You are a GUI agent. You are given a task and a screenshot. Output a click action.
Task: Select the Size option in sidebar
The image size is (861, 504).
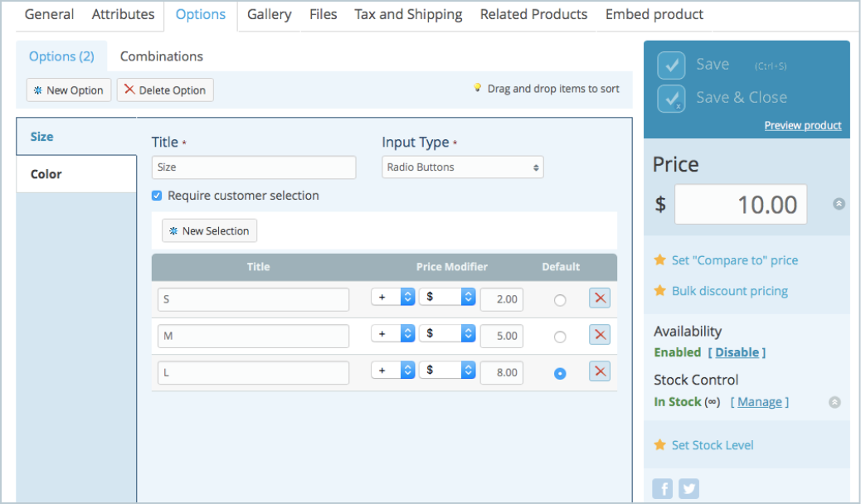coord(76,137)
